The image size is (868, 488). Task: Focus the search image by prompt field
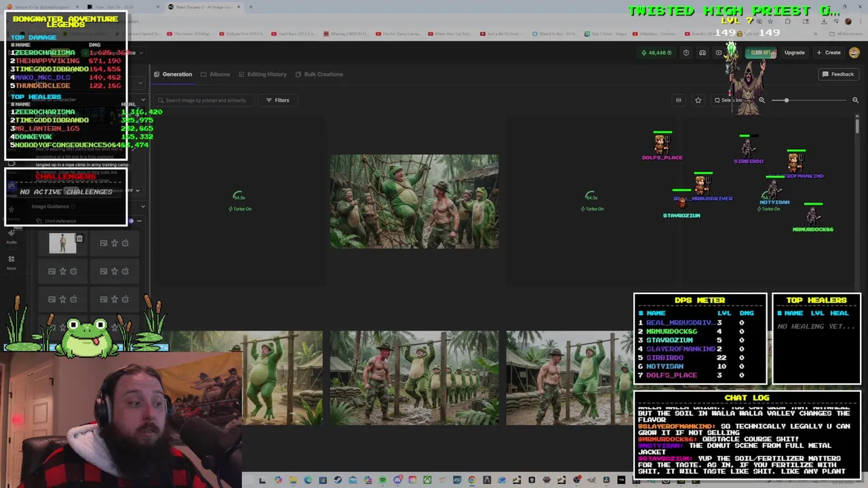pyautogui.click(x=203, y=100)
